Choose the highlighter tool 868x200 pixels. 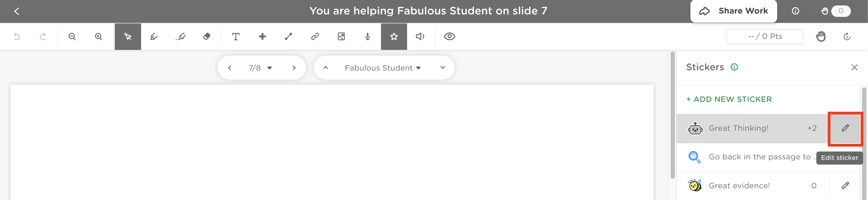tap(181, 37)
